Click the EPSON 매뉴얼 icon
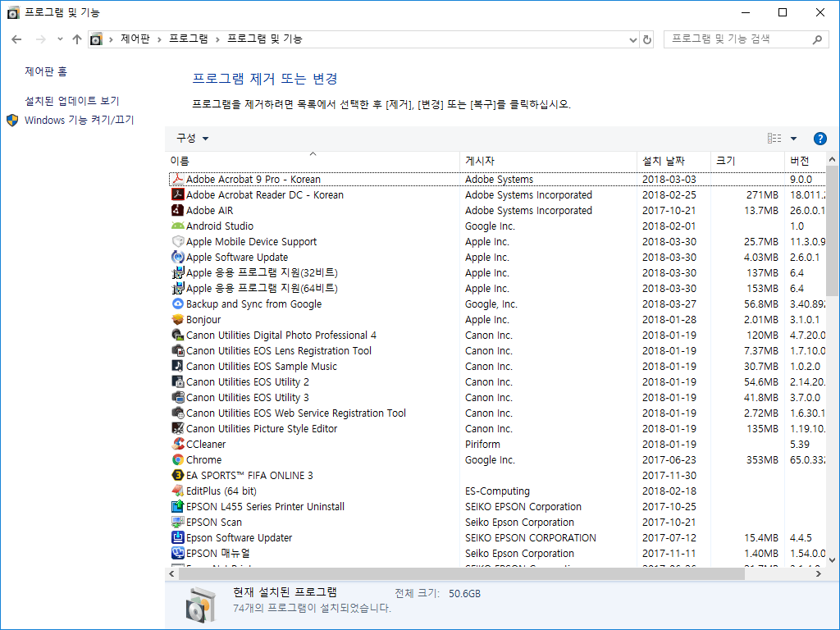 point(178,553)
